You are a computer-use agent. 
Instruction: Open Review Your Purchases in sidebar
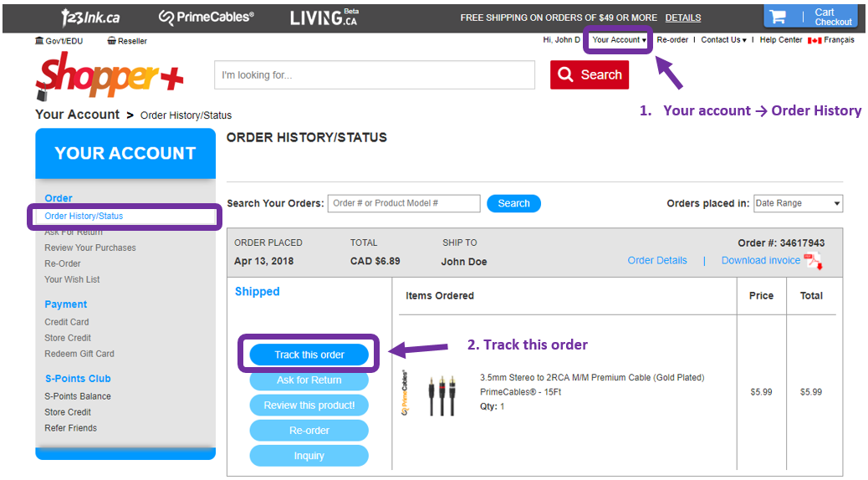89,248
